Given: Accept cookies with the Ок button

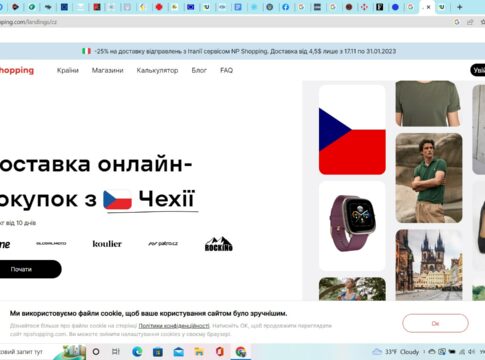Looking at the screenshot, I should tap(435, 323).
